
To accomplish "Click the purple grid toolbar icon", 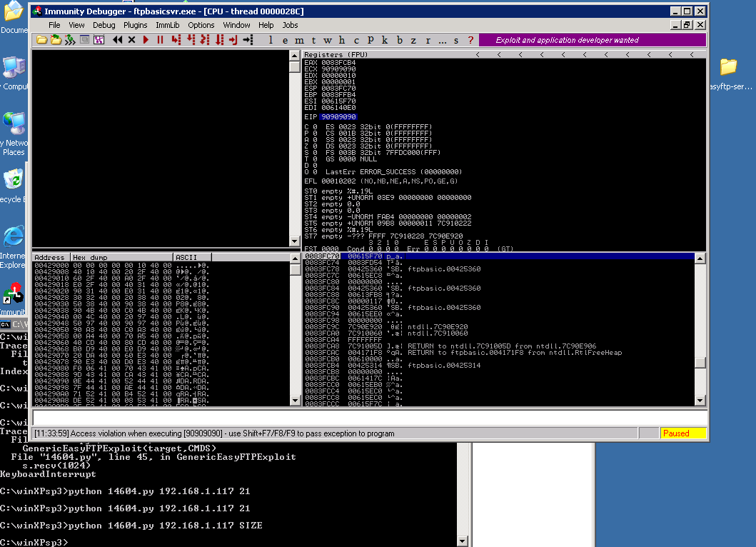I will (x=99, y=40).
